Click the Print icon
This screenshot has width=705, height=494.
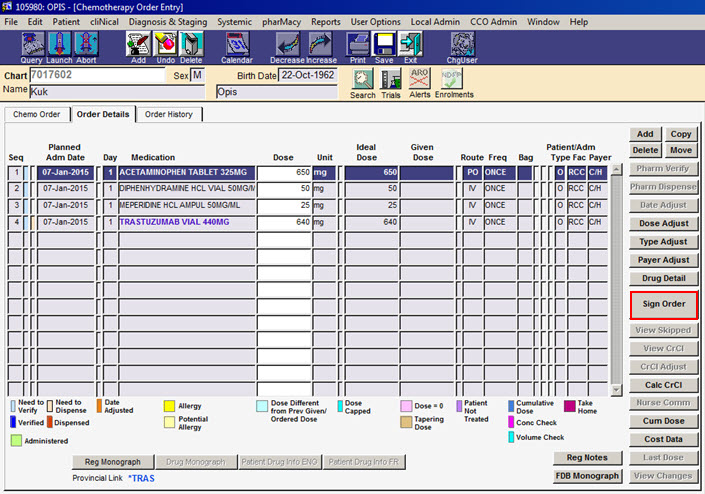tap(358, 44)
